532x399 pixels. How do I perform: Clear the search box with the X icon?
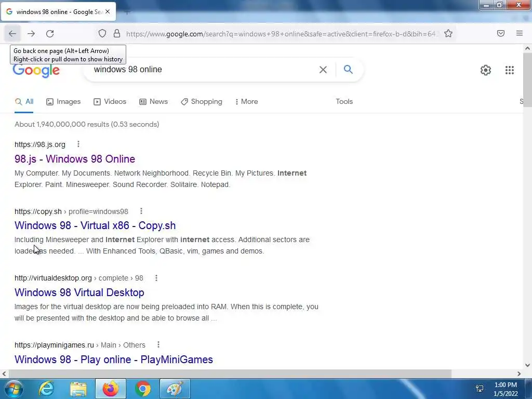(x=323, y=70)
